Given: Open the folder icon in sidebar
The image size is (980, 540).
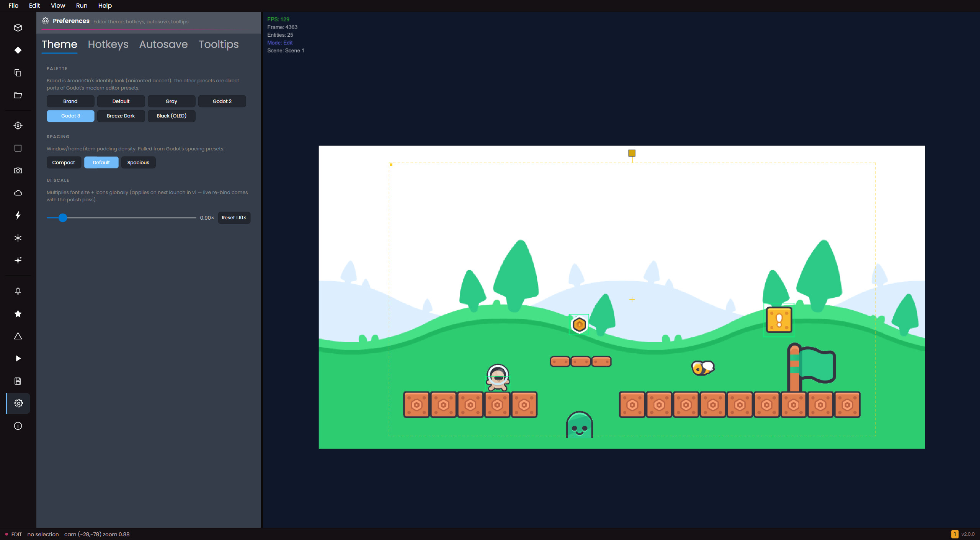Looking at the screenshot, I should tap(18, 95).
